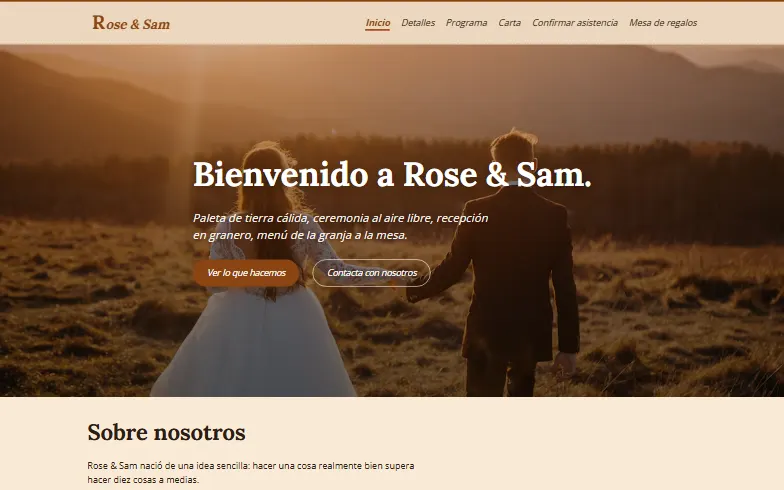Open the Inicio nav link

pos(378,23)
